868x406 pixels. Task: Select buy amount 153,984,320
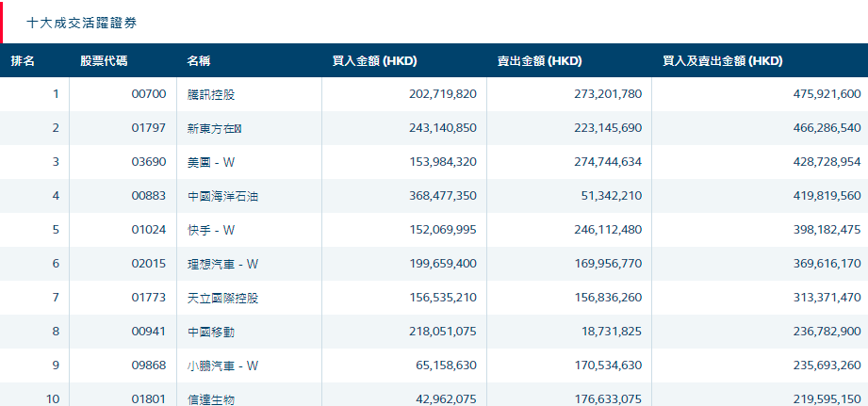click(x=443, y=162)
